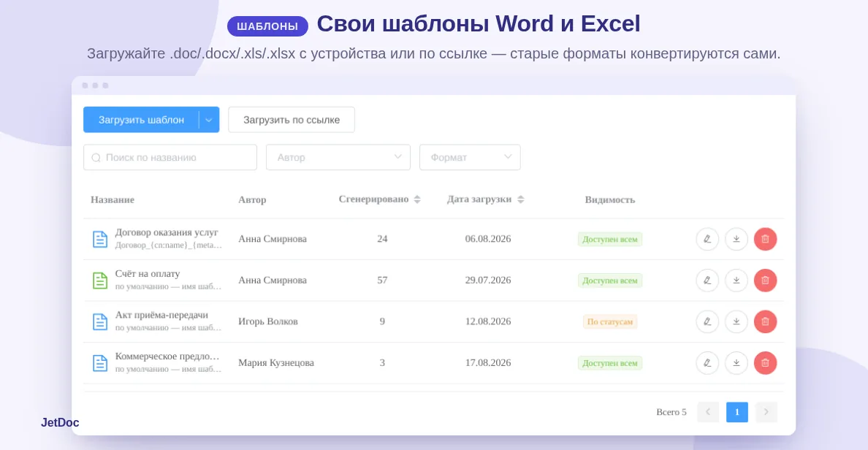The image size is (868, 450).
Task: Click Доступен всем tag for Счёт на оплату
Action: tap(609, 281)
